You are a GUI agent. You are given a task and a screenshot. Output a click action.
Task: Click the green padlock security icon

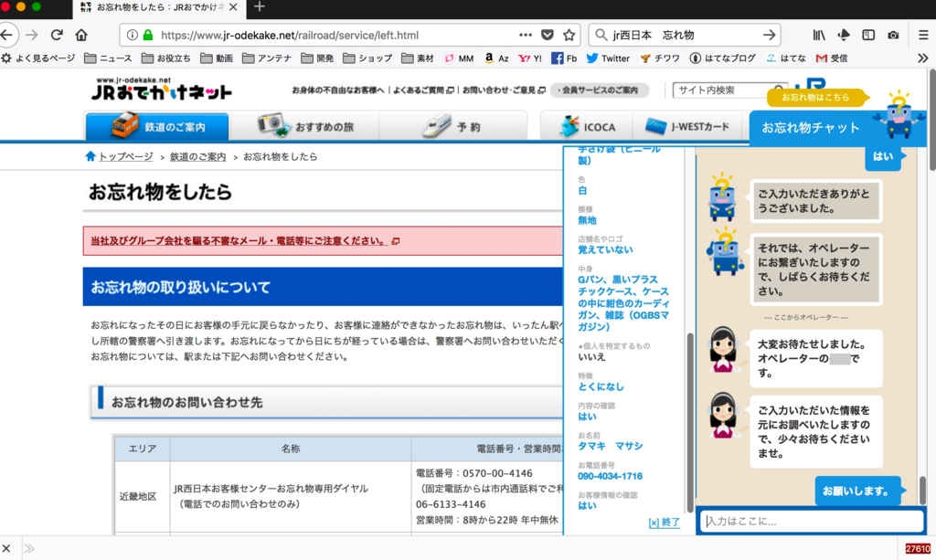(x=147, y=36)
